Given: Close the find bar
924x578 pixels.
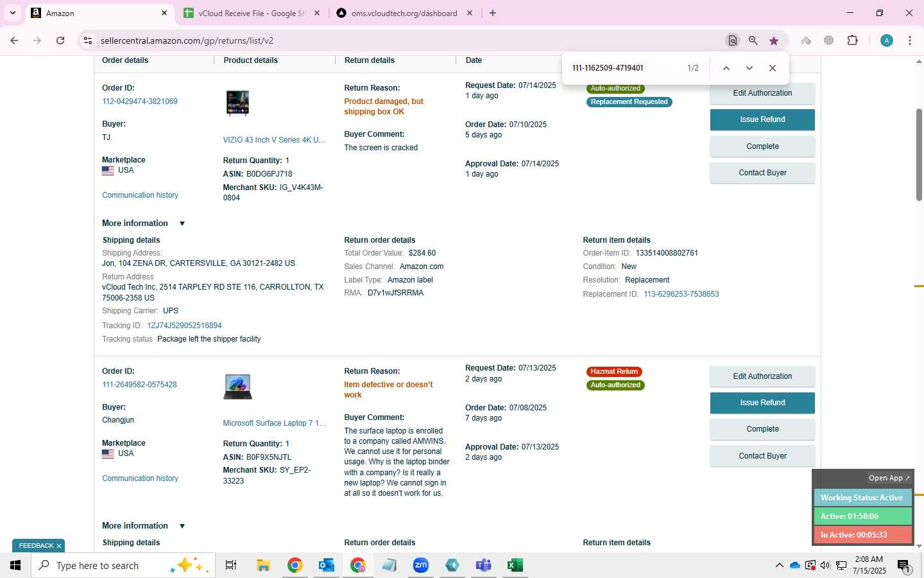Looking at the screenshot, I should point(773,68).
